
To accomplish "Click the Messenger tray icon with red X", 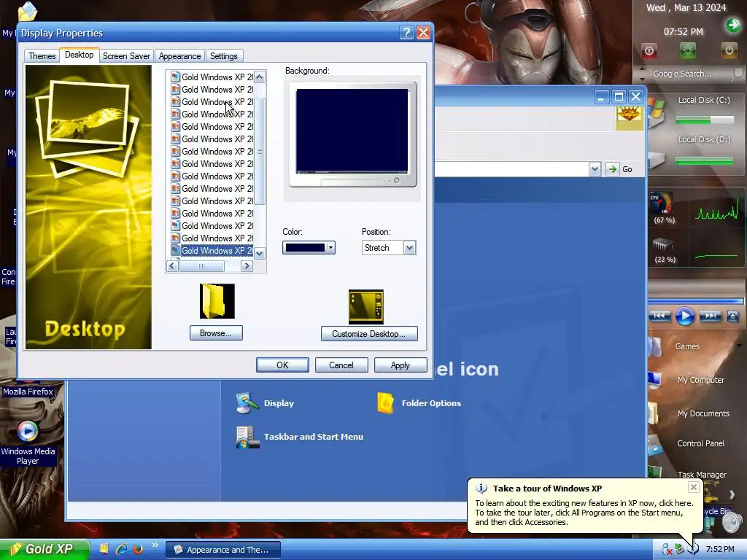I will tap(667, 549).
